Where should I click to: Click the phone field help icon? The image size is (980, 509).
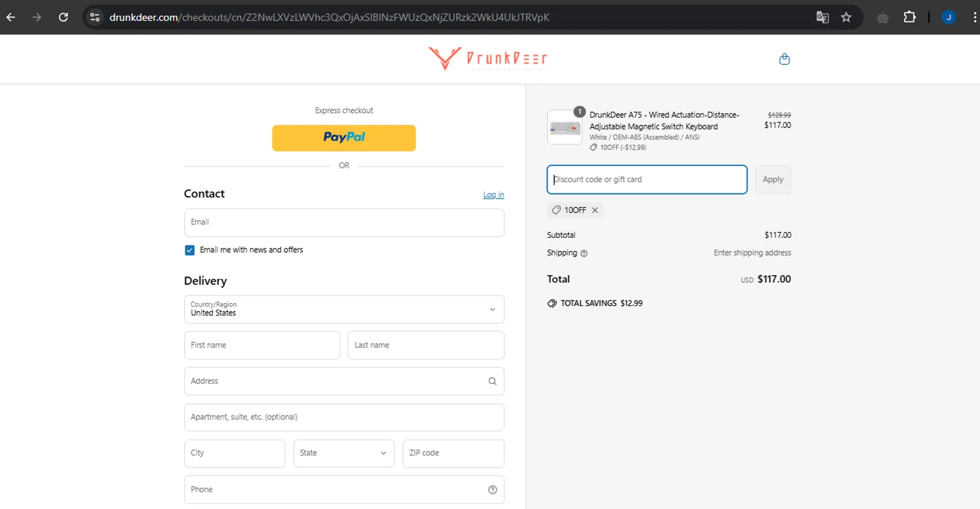pos(493,489)
